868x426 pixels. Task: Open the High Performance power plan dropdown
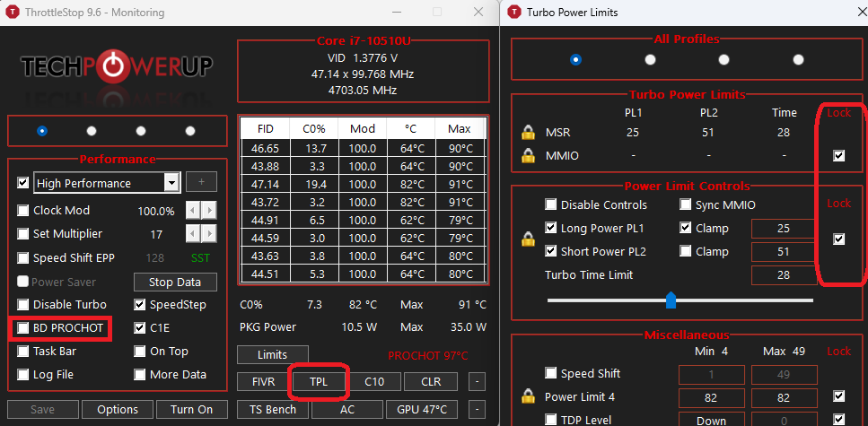click(172, 183)
